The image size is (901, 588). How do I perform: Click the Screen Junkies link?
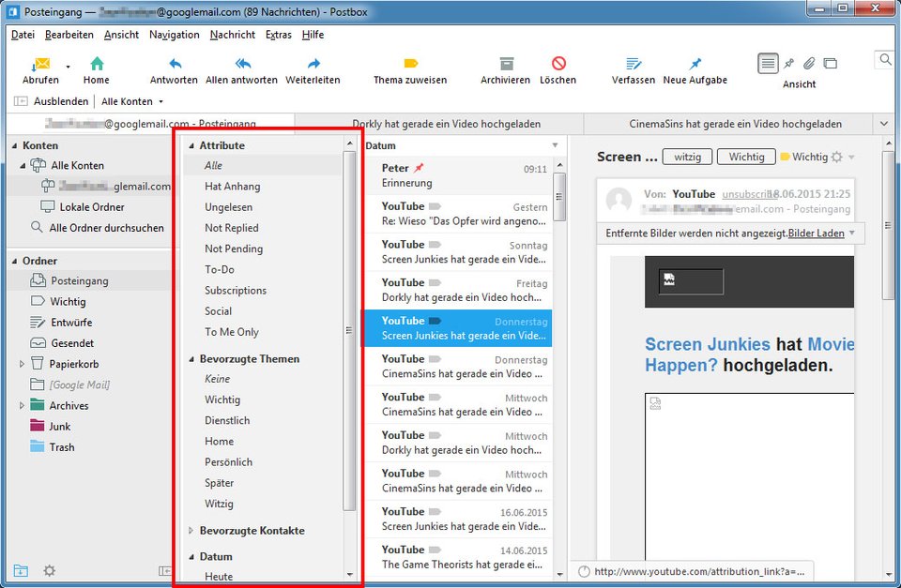point(708,344)
